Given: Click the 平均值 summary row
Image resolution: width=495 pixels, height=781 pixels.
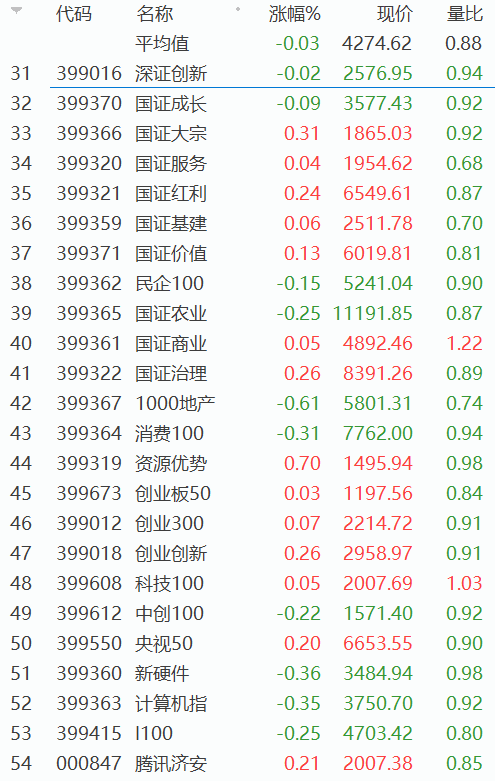Looking at the screenshot, I should (248, 44).
